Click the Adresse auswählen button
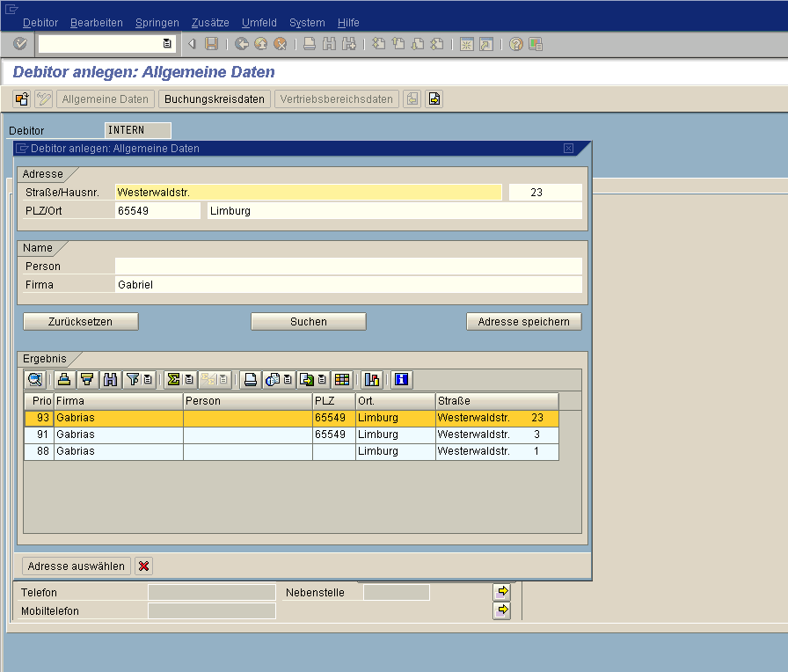 (x=77, y=566)
